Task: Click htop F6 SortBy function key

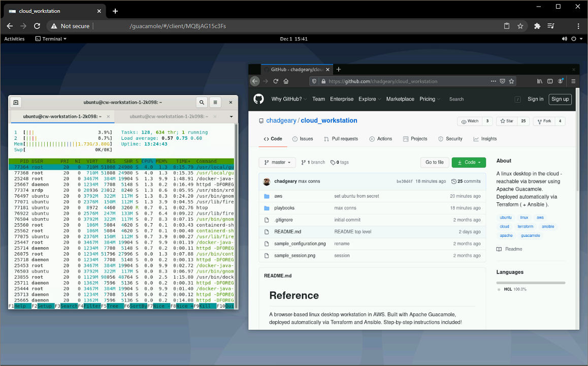Action: (x=136, y=306)
